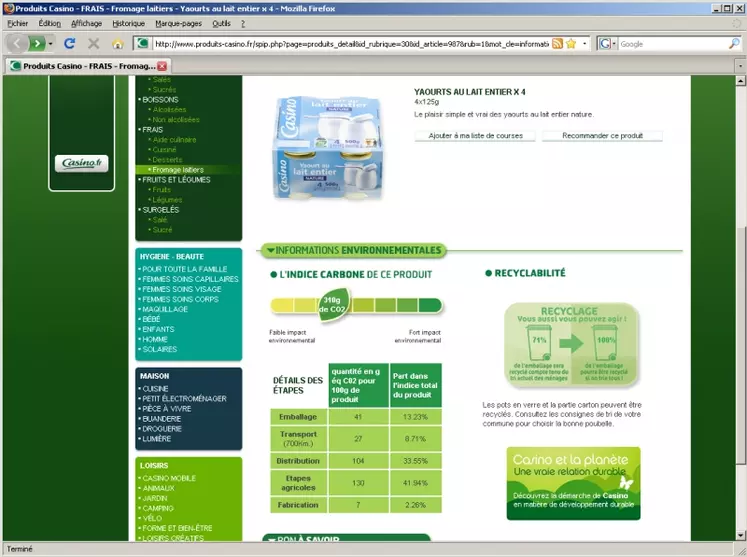Click the site favicon in the address bar
This screenshot has width=747, height=557.
142,44
